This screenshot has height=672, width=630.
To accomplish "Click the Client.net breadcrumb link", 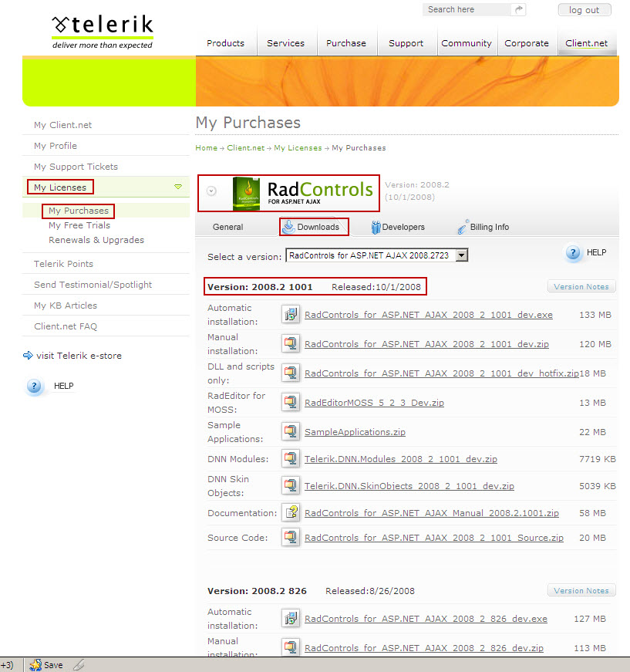I will (246, 148).
